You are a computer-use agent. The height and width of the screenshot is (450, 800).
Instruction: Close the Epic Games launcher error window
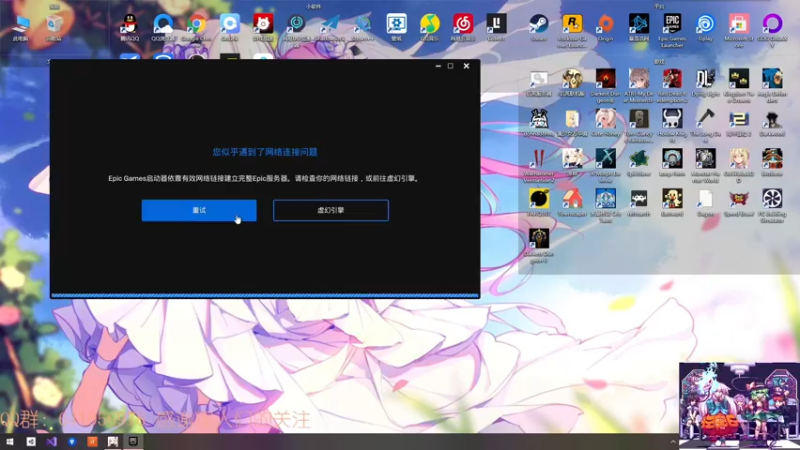[x=466, y=66]
